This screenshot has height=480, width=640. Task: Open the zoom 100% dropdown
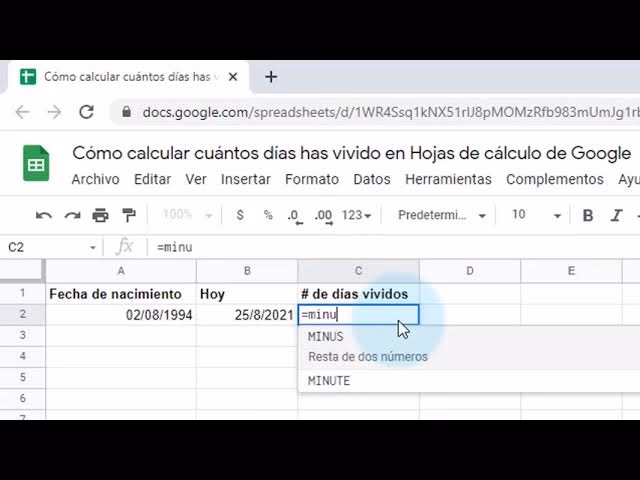point(188,215)
